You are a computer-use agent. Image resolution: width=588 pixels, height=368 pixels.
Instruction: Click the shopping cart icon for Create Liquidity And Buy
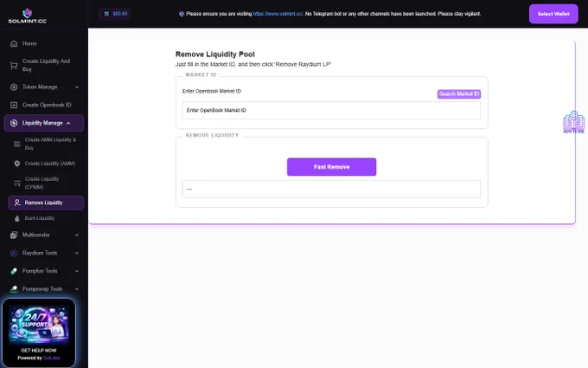(14, 65)
